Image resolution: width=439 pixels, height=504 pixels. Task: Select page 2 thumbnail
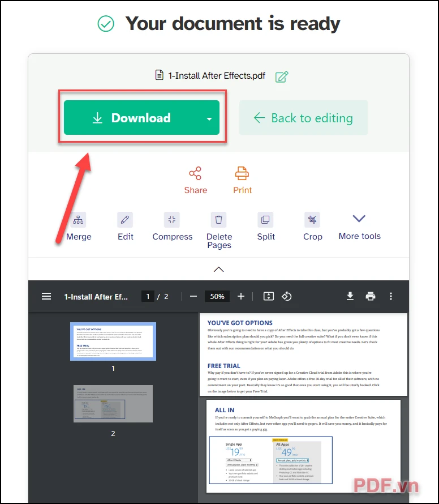point(113,404)
